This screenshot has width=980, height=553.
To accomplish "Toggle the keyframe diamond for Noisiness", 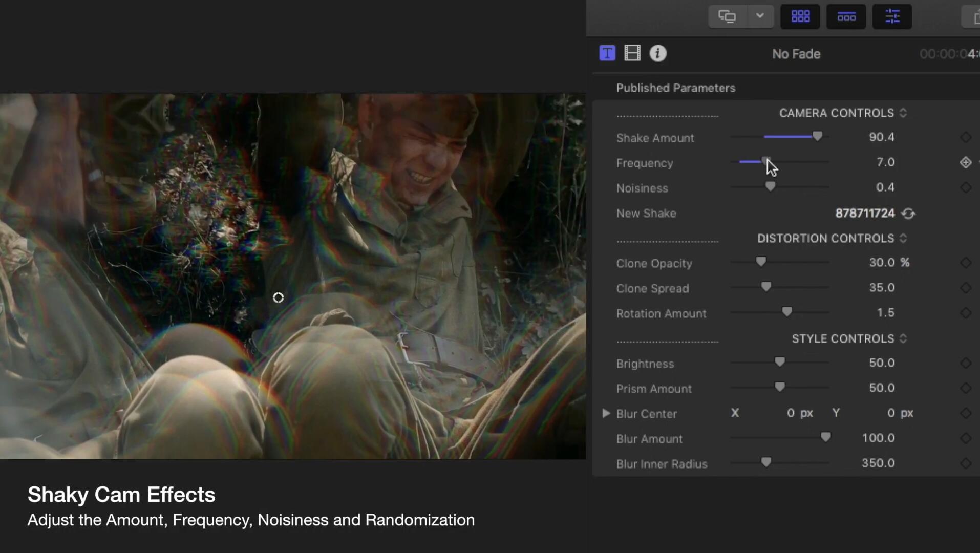I will (x=966, y=187).
